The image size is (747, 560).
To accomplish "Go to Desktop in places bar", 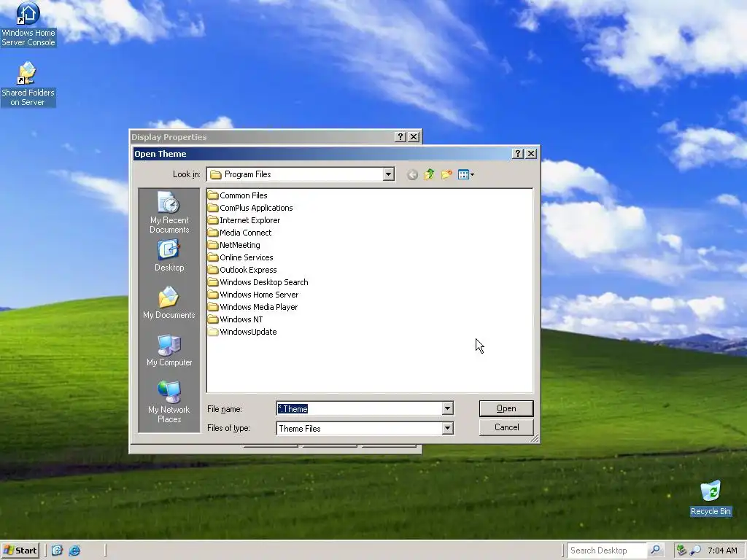I will [169, 256].
